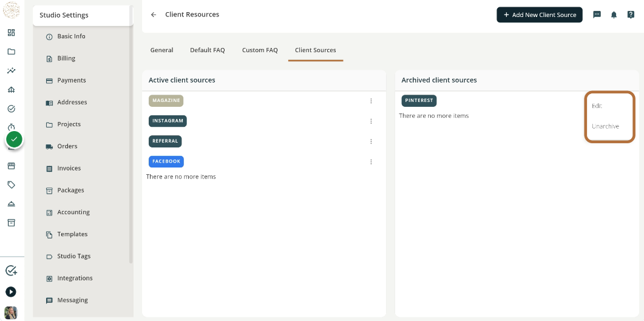Click the info icon beside Basic Info
The width and height of the screenshot is (644, 321).
49,37
